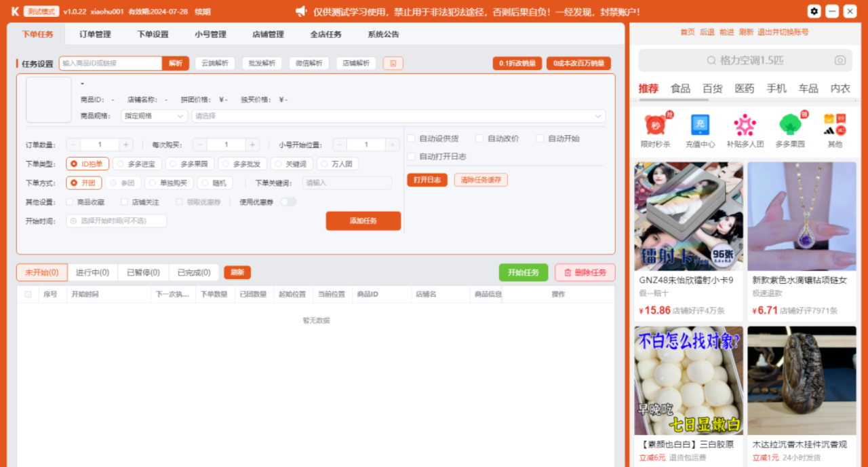Open the purple necklace product thumbnail
868x467 pixels.
click(x=802, y=216)
